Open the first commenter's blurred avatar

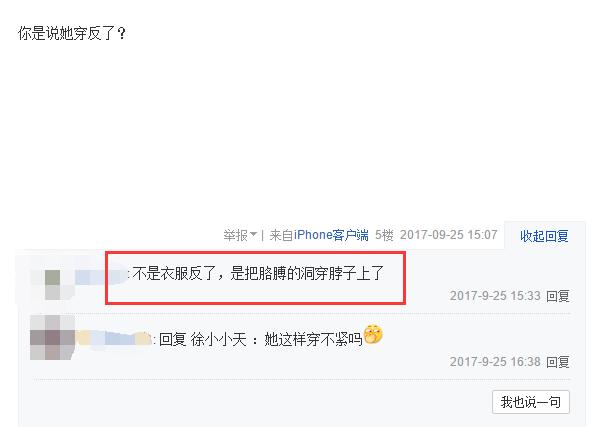coord(52,284)
